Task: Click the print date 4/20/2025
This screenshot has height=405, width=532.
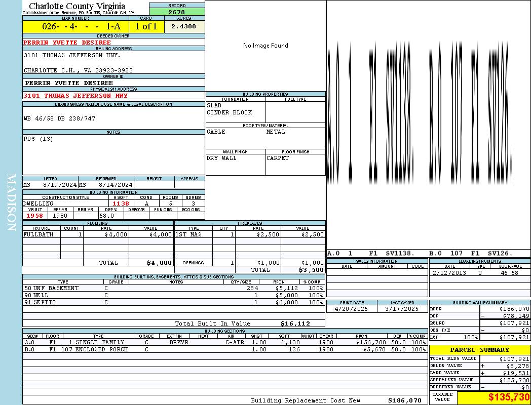Action: point(351,309)
